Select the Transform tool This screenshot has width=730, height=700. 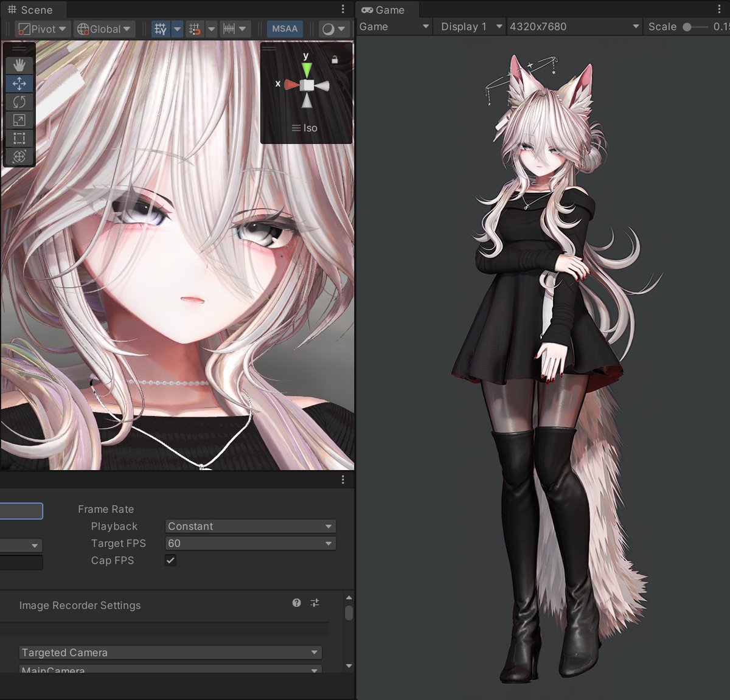click(19, 156)
